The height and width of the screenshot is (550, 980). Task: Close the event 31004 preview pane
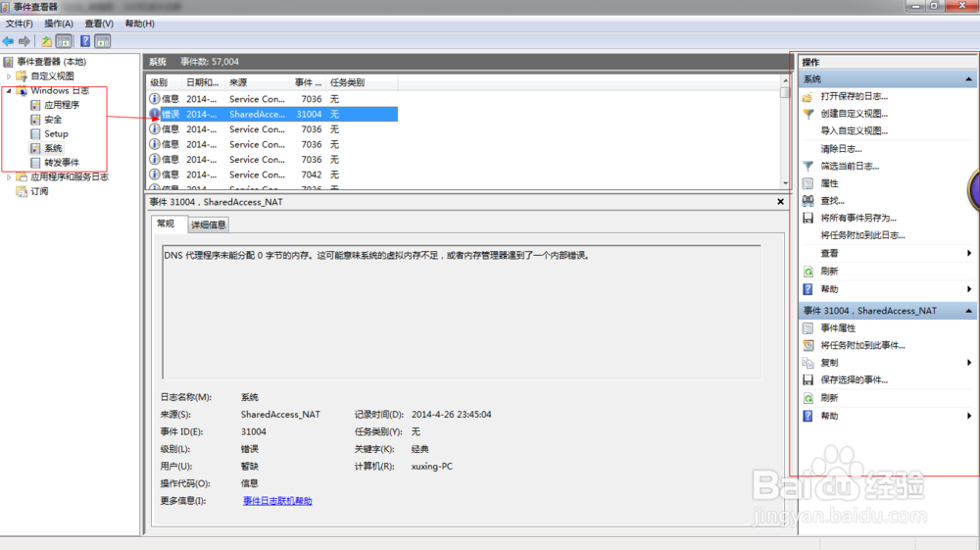click(x=780, y=202)
